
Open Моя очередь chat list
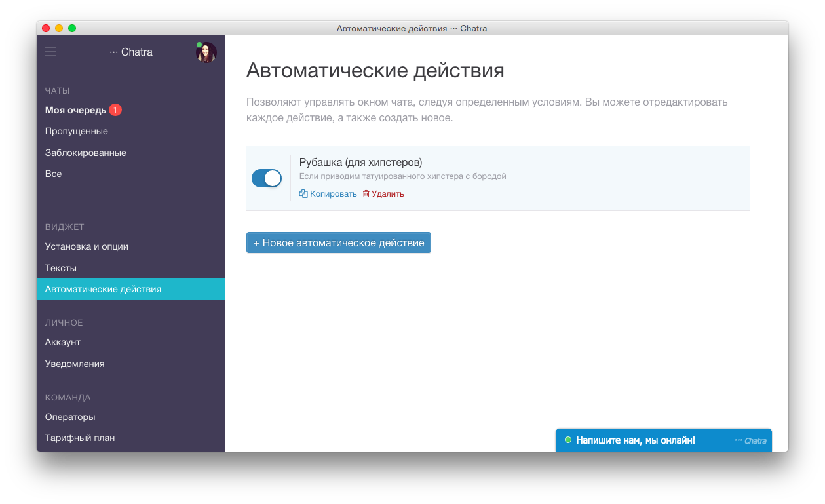pos(75,110)
